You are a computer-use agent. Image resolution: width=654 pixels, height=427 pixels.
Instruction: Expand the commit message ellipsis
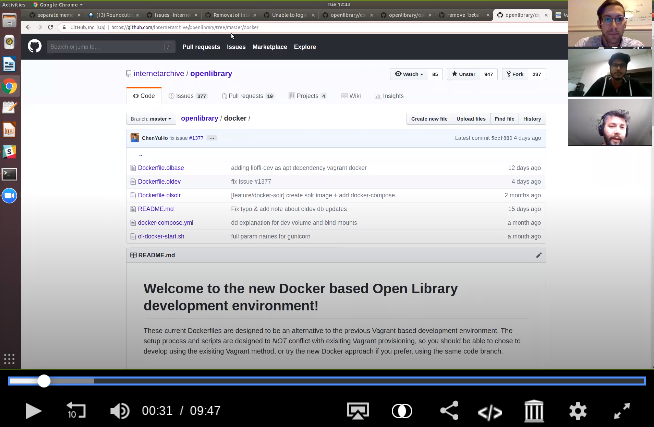pos(212,138)
